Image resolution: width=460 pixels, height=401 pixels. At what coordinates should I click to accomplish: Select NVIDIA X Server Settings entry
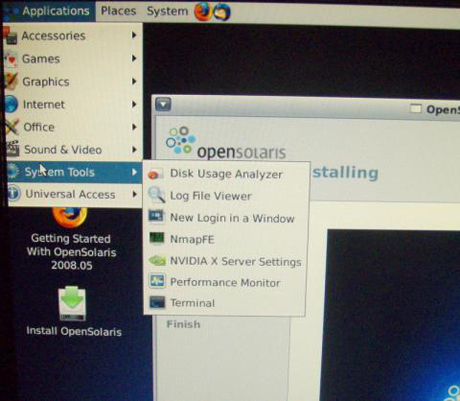coord(225,261)
